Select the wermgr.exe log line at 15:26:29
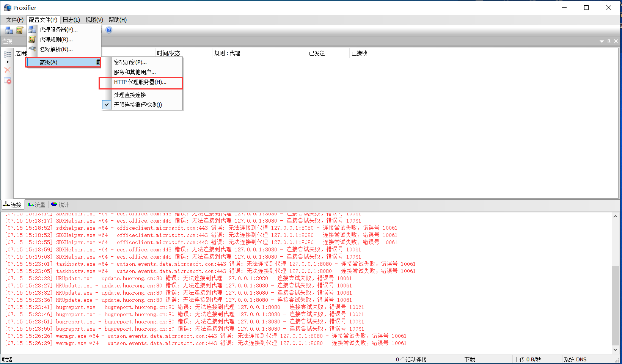622x364 pixels. click(206, 343)
